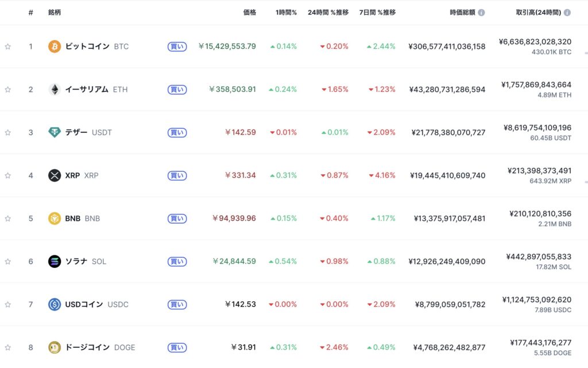Toggle the star for Solana row
Screen dimensions: 588x368
point(7,262)
